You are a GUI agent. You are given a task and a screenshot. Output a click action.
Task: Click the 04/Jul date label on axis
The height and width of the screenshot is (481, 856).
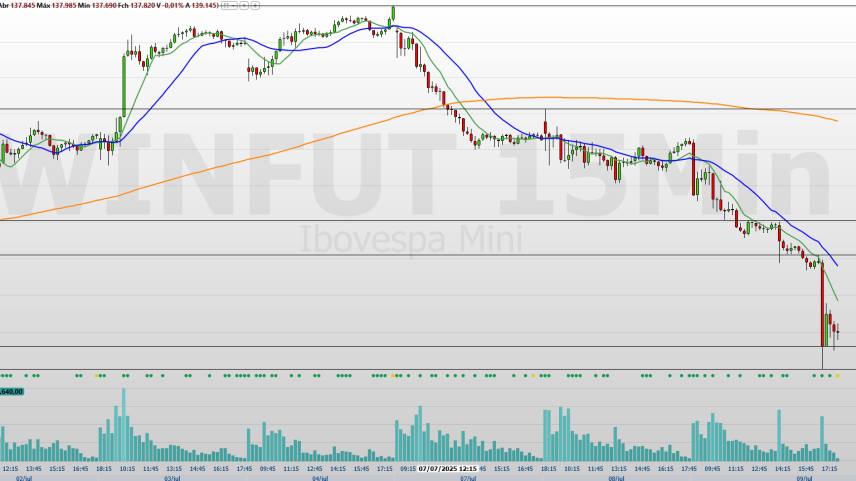point(320,478)
